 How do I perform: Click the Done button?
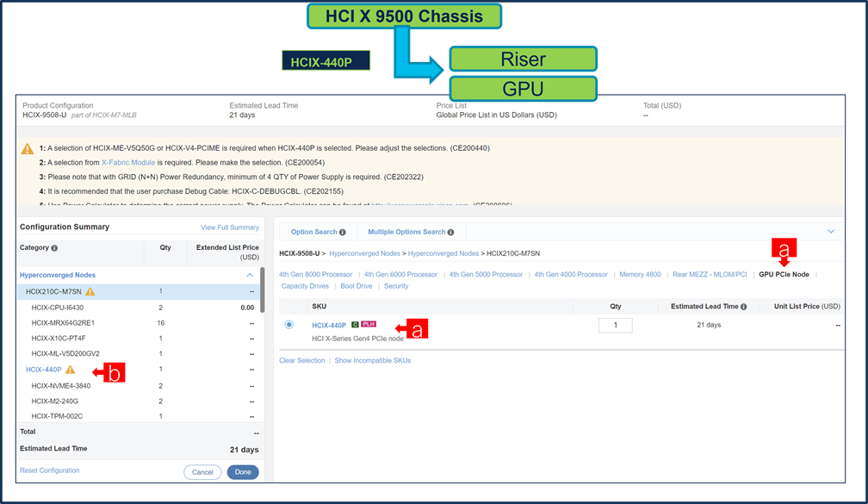pyautogui.click(x=243, y=472)
